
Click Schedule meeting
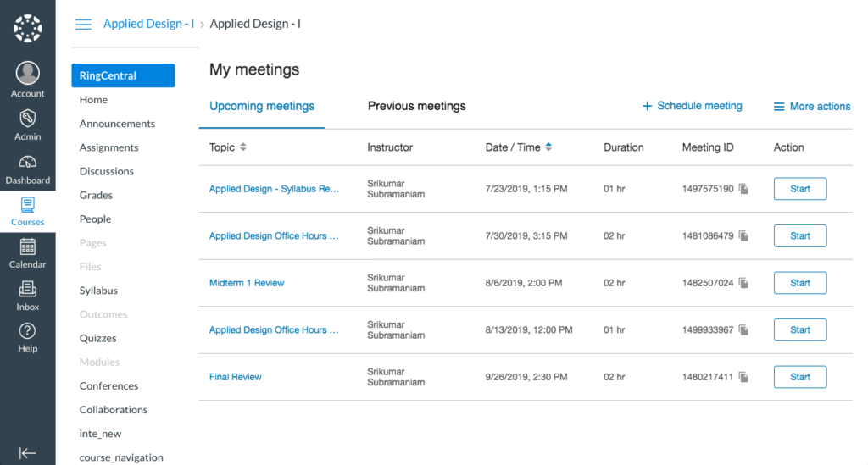(692, 106)
